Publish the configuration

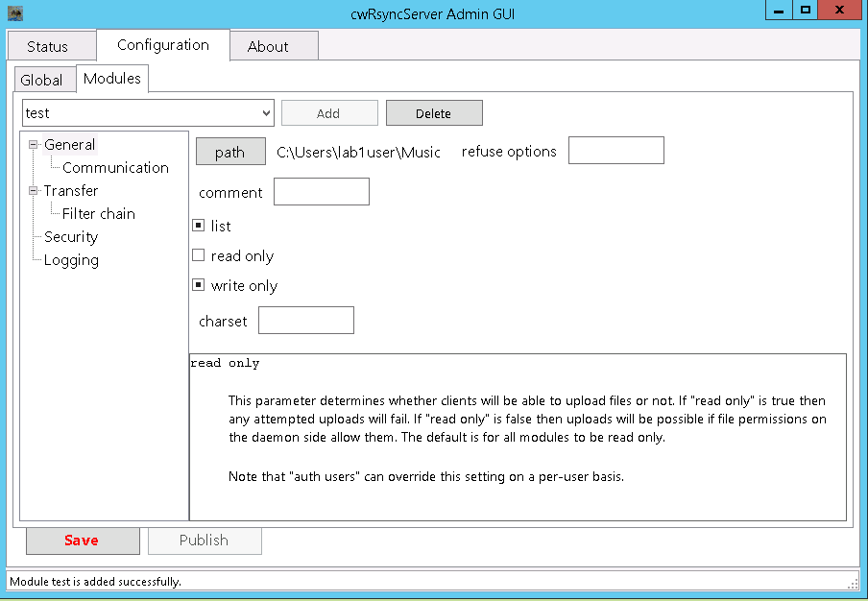(205, 541)
